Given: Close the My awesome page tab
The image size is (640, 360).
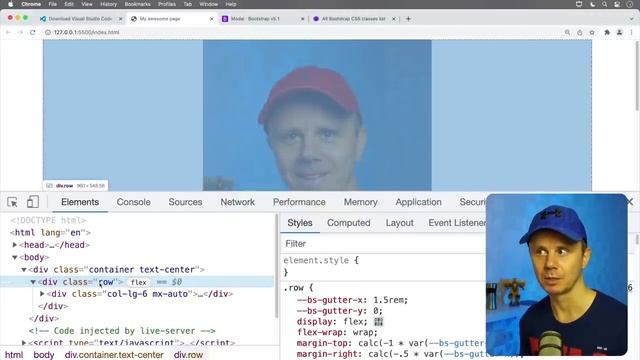Looking at the screenshot, I should [211, 19].
